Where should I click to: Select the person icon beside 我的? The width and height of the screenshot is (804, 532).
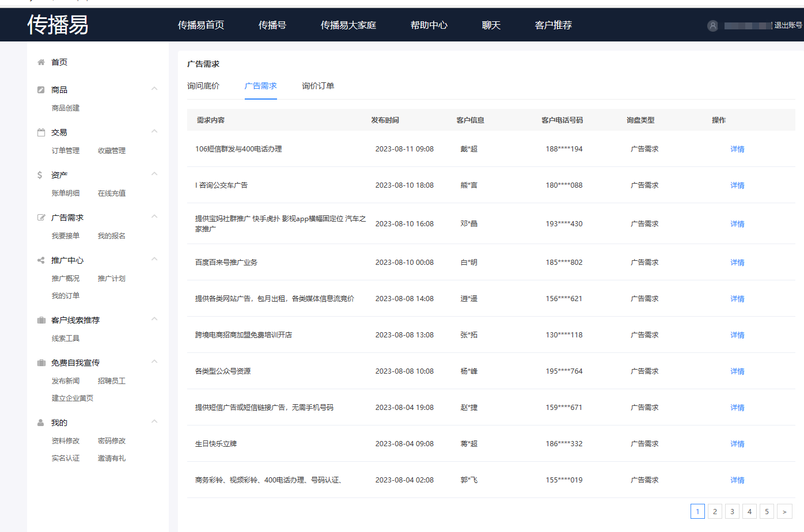point(40,422)
